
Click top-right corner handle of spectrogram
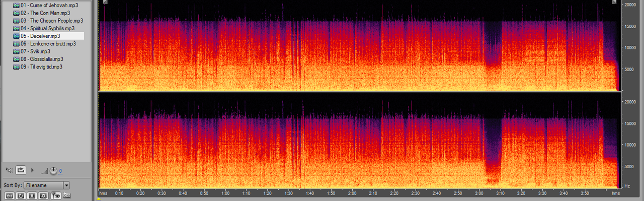tap(614, 2)
